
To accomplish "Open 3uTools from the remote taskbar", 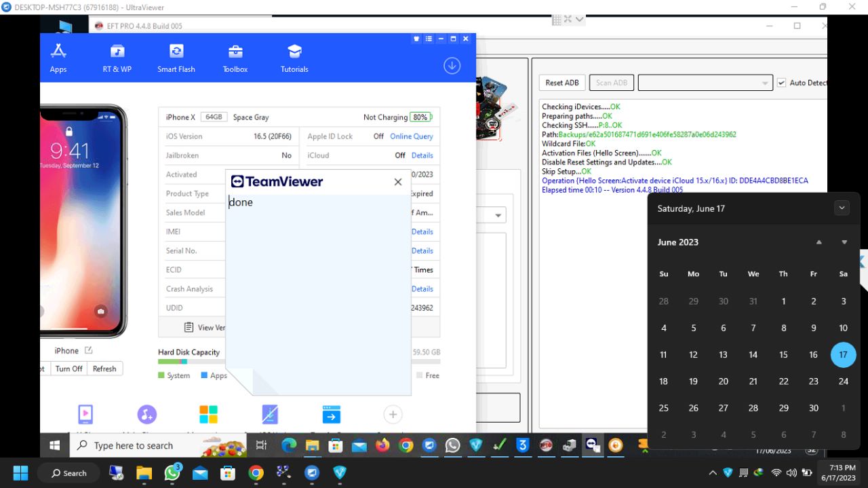I will tap(522, 445).
